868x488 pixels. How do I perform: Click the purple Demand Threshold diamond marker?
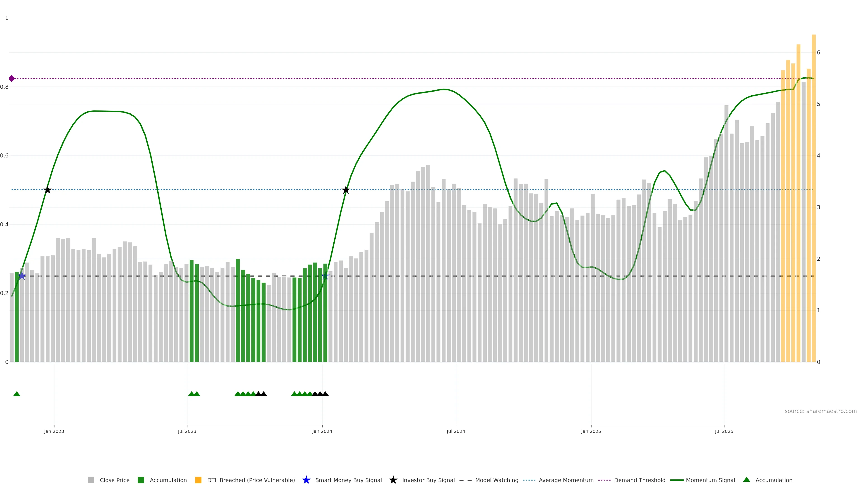pyautogui.click(x=12, y=78)
